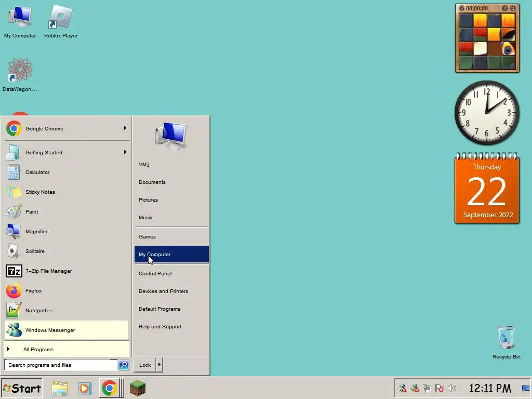Screen dimensions: 532x399
Task: Click the analog clock gadget
Action: click(487, 113)
